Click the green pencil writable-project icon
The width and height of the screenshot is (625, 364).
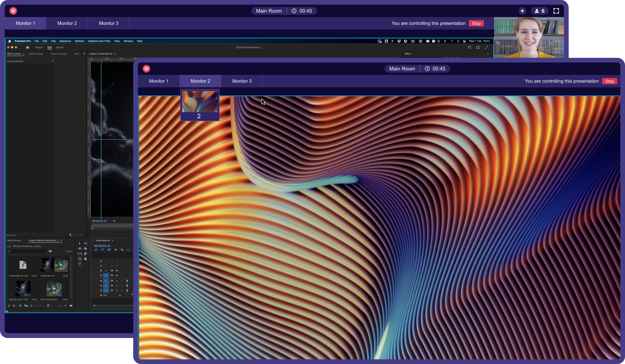[x=9, y=306]
